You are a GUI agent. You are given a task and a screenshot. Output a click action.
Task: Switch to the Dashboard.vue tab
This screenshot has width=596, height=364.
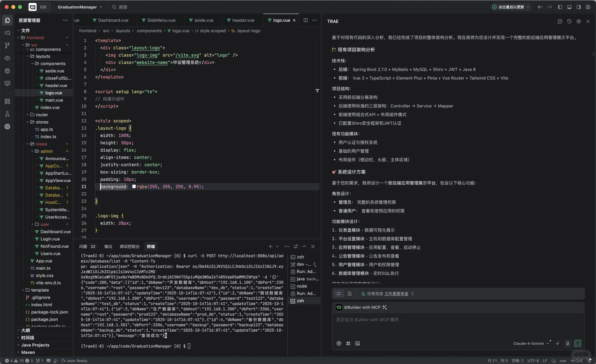point(112,20)
